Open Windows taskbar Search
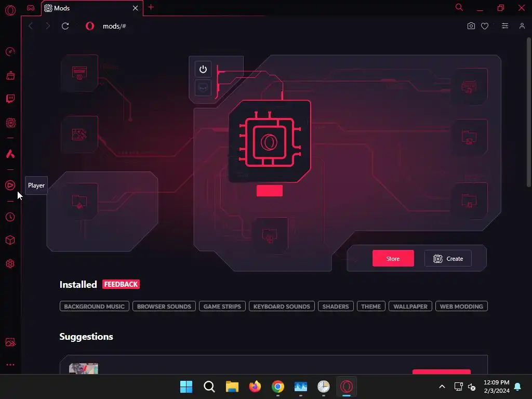Viewport: 532px width, 399px height. point(209,387)
